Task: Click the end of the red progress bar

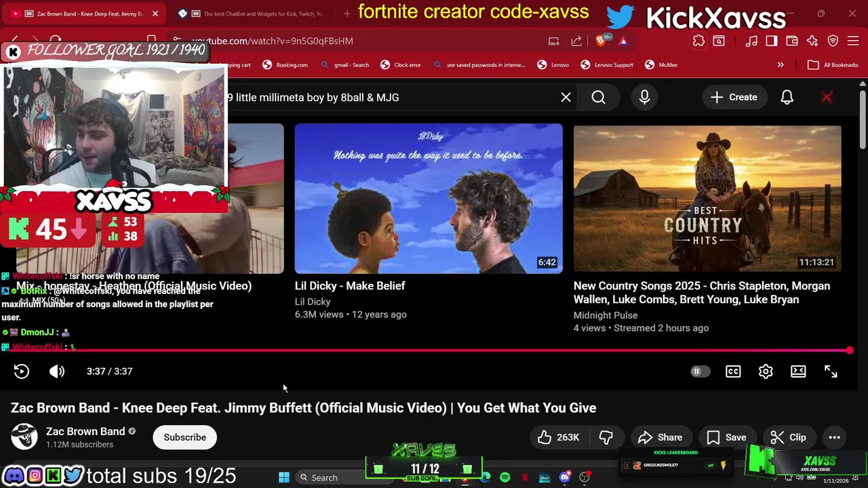Action: (850, 350)
